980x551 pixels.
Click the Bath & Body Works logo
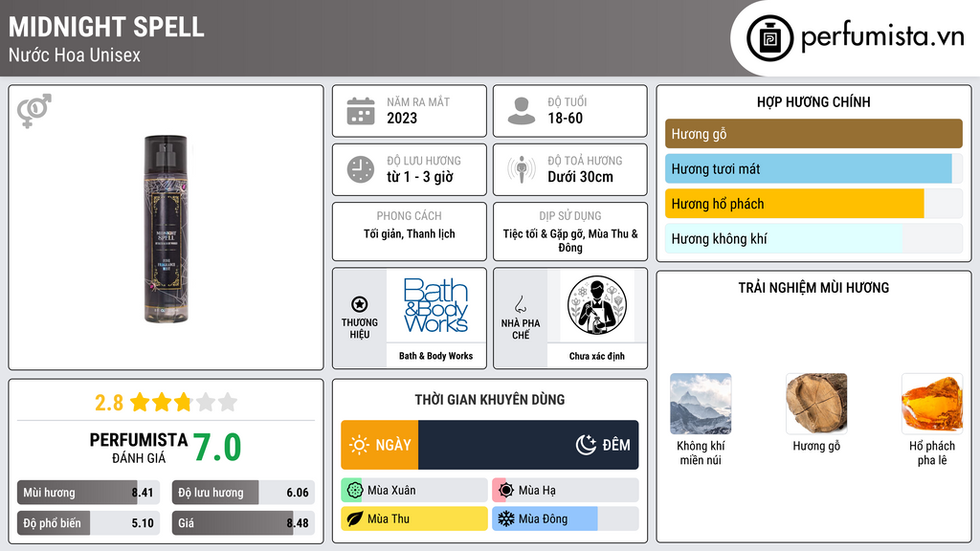tap(435, 305)
